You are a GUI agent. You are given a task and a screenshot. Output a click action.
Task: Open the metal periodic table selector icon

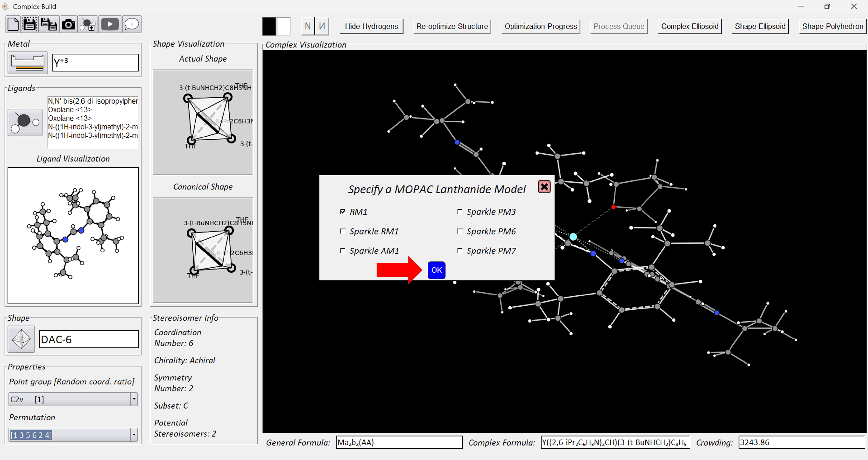(x=28, y=63)
